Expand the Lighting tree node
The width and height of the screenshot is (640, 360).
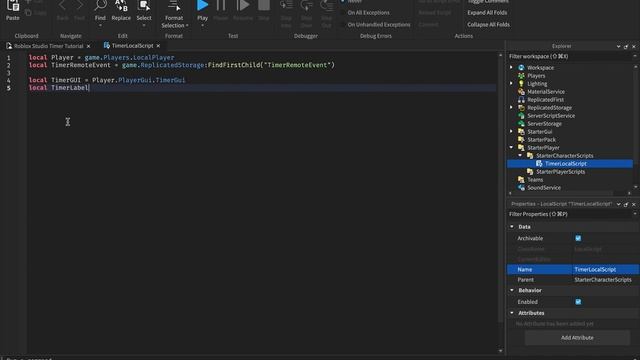(x=511, y=83)
